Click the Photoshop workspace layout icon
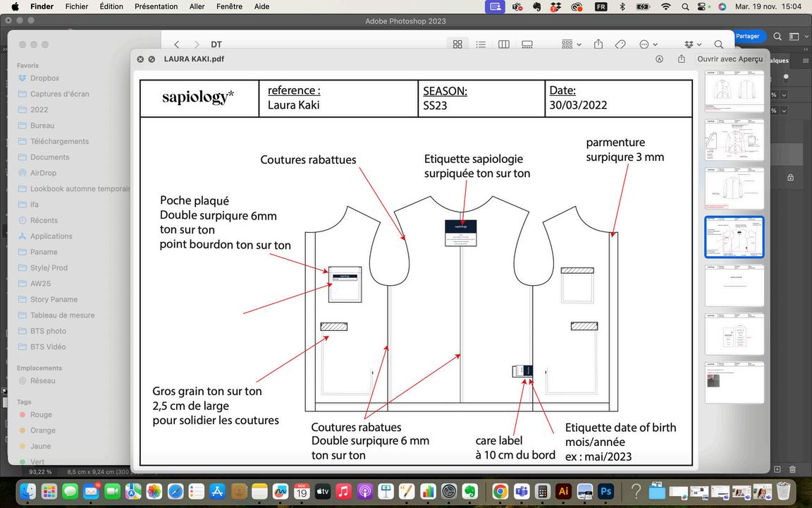 point(794,36)
